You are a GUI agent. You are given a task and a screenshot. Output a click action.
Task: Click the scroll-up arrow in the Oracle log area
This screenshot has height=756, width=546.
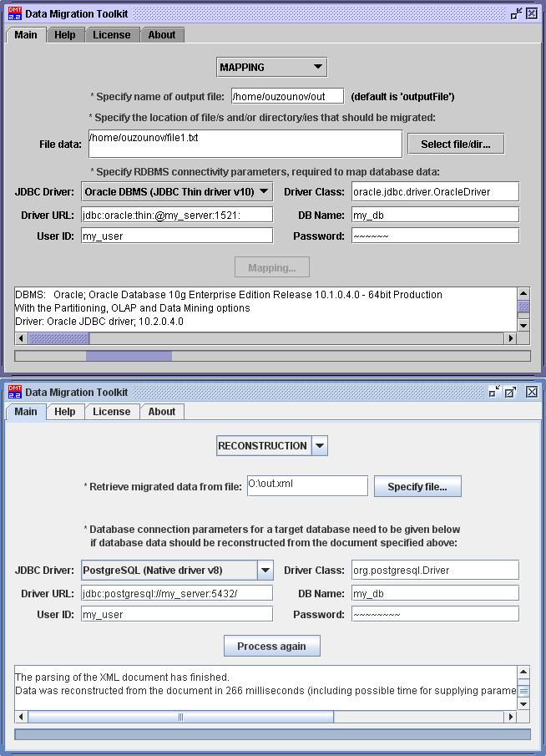click(523, 294)
